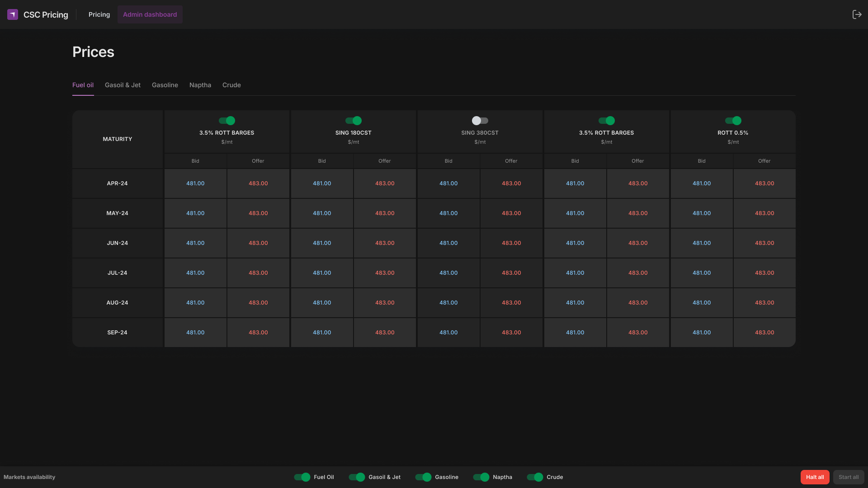Click the MATURITY column header

pos(118,139)
